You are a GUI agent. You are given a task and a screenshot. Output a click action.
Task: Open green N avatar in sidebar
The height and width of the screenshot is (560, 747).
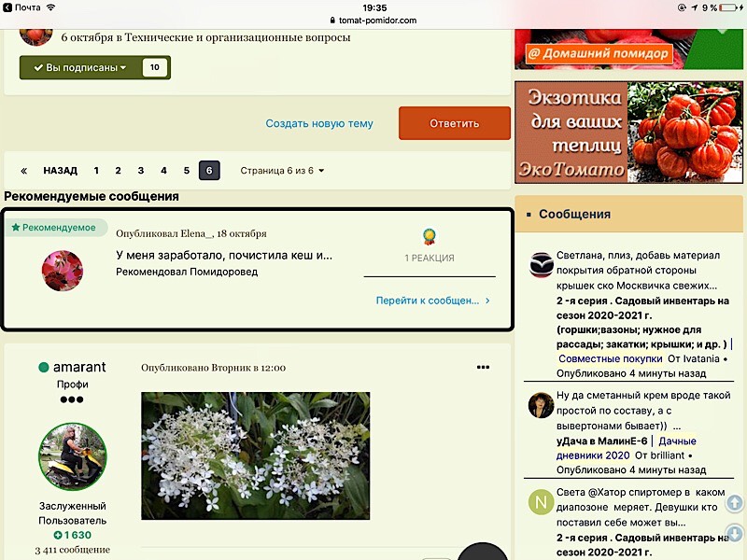pos(542,502)
